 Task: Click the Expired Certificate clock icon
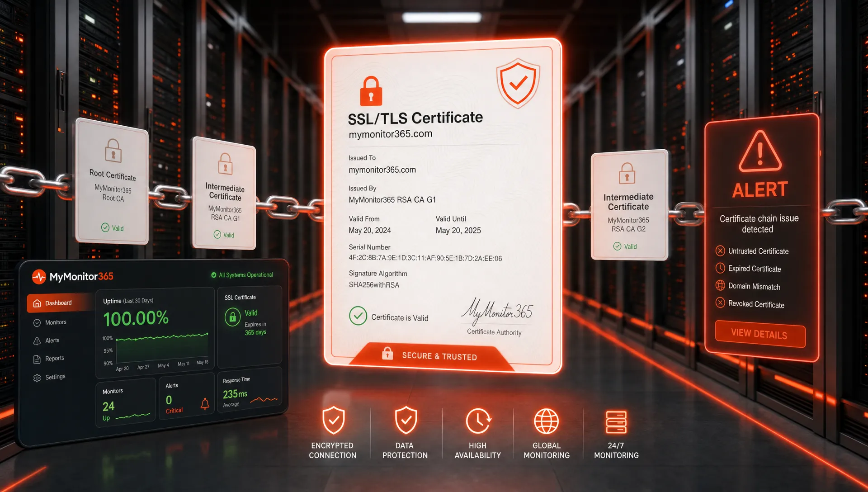tap(720, 268)
